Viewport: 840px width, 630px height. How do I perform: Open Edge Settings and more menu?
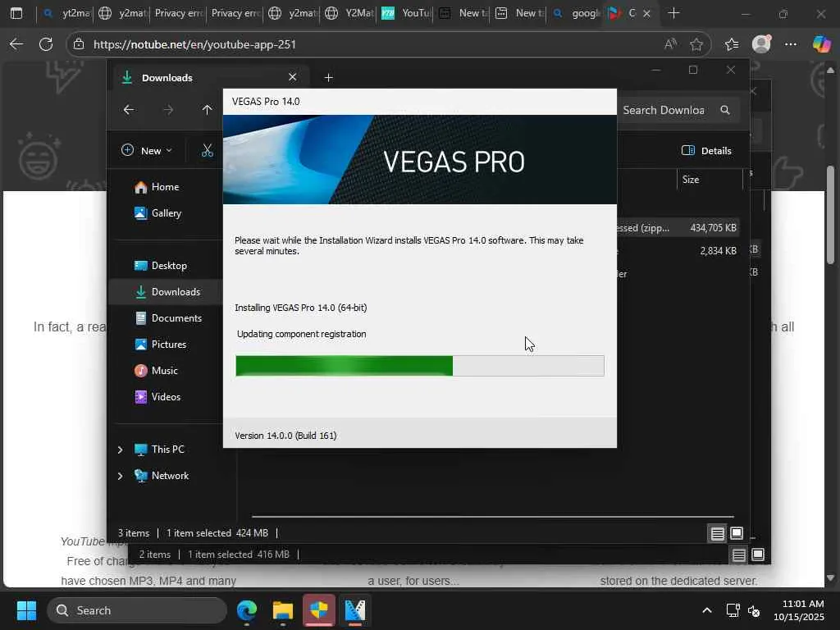tap(791, 44)
